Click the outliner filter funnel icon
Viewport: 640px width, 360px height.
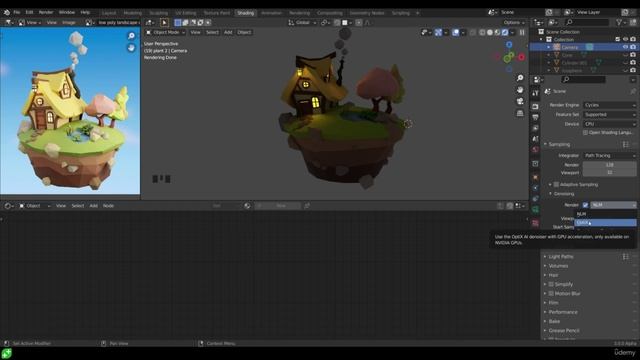click(x=619, y=22)
